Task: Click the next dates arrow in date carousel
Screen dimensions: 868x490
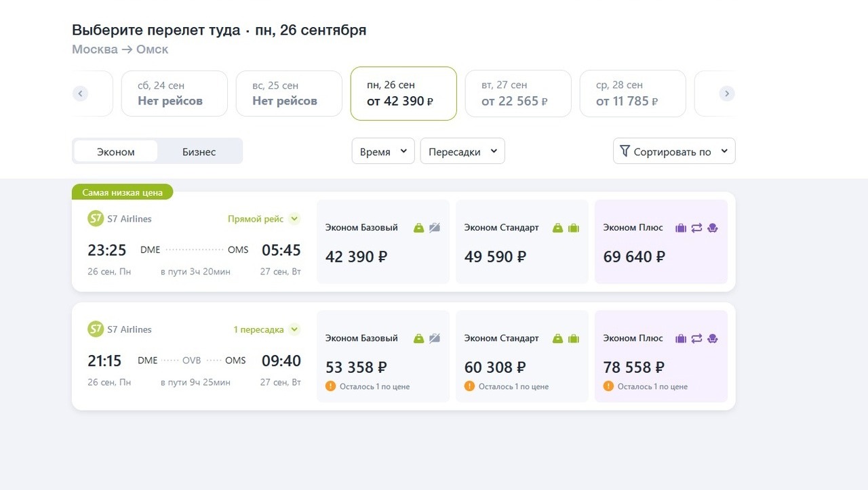Action: click(x=726, y=94)
